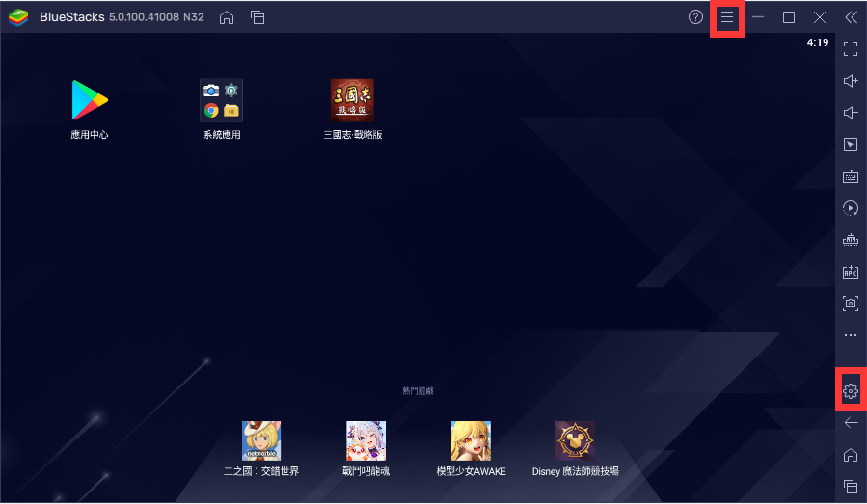Open the 模型少女AWAKE game
The height and width of the screenshot is (504, 867).
pos(471,449)
